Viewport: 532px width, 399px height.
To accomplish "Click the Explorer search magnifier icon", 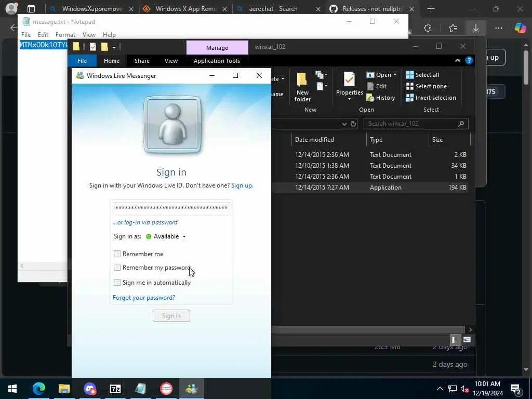I will [461, 124].
